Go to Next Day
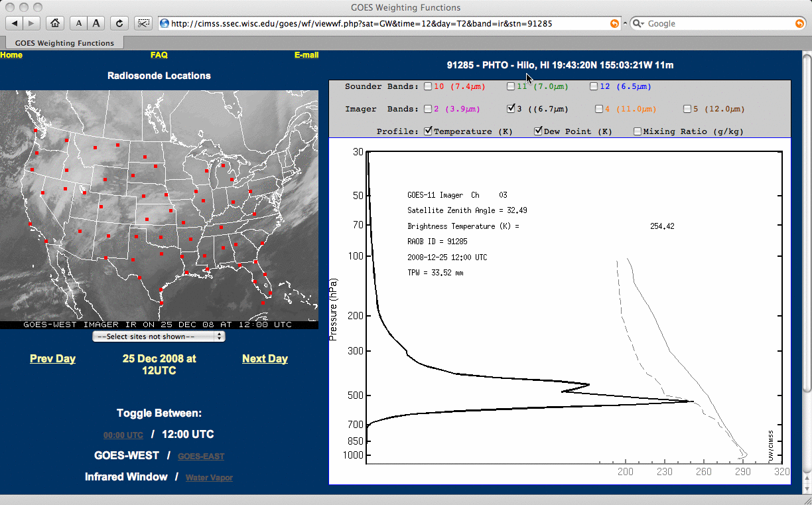 point(265,359)
